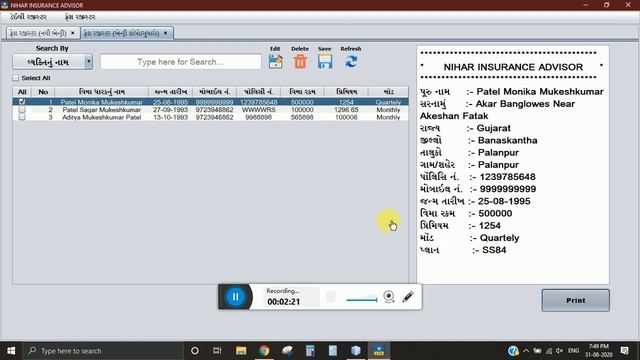The width and height of the screenshot is (640, 360).
Task: Close the first register tab
Action: [73, 33]
